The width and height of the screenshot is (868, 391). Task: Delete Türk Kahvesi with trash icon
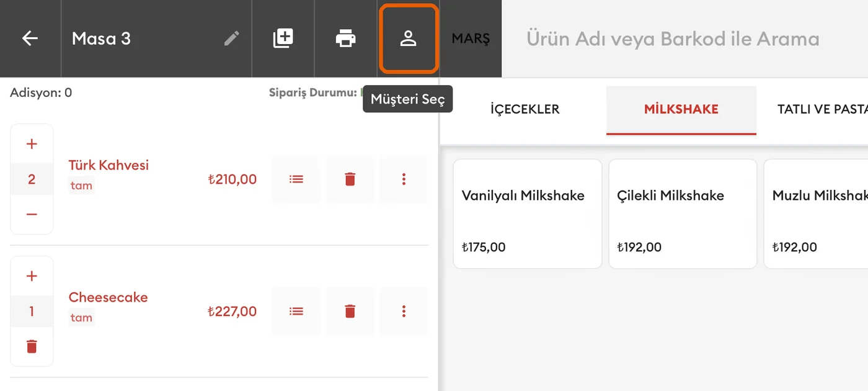point(350,179)
